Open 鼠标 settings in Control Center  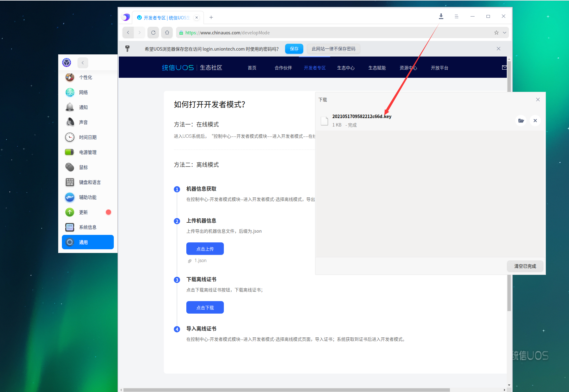(88, 167)
